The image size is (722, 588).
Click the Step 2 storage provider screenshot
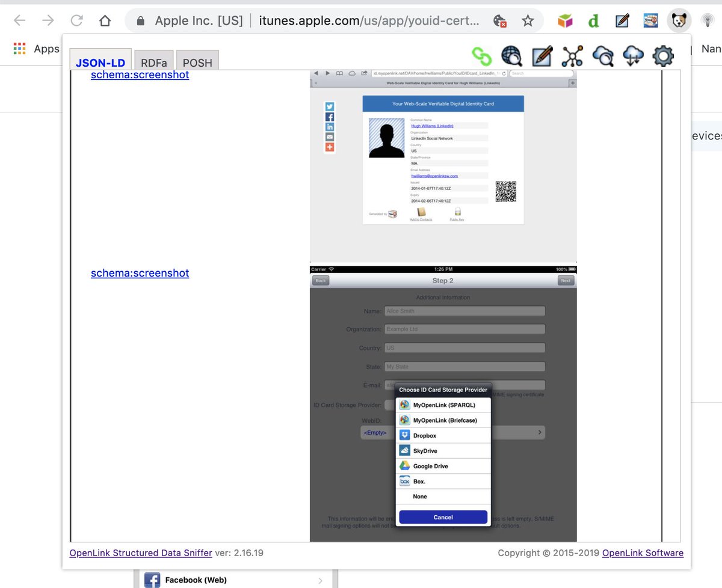(443, 403)
